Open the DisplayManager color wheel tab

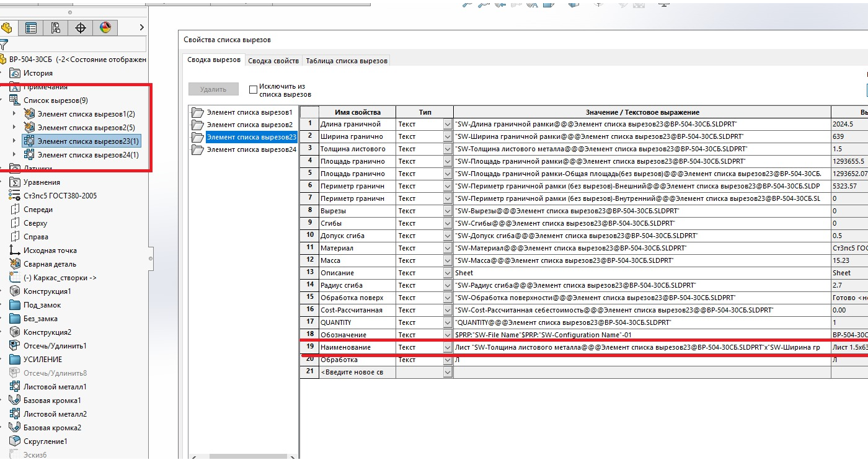tap(105, 28)
